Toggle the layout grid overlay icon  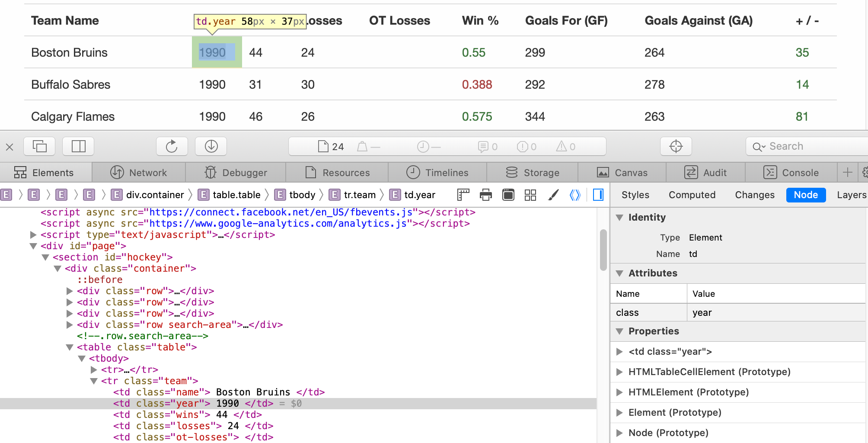530,195
